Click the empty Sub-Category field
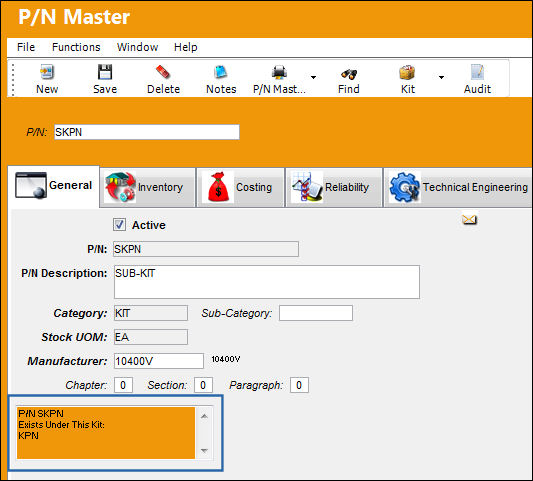The image size is (533, 481). tap(316, 313)
